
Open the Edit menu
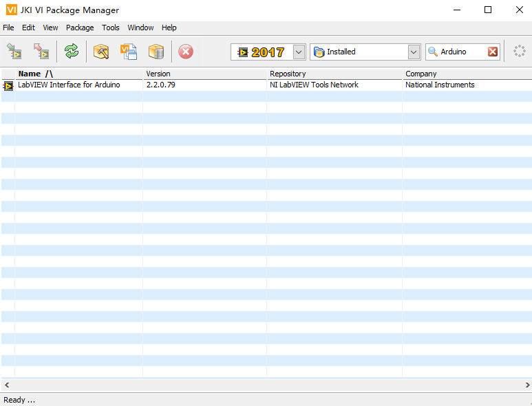(x=28, y=28)
